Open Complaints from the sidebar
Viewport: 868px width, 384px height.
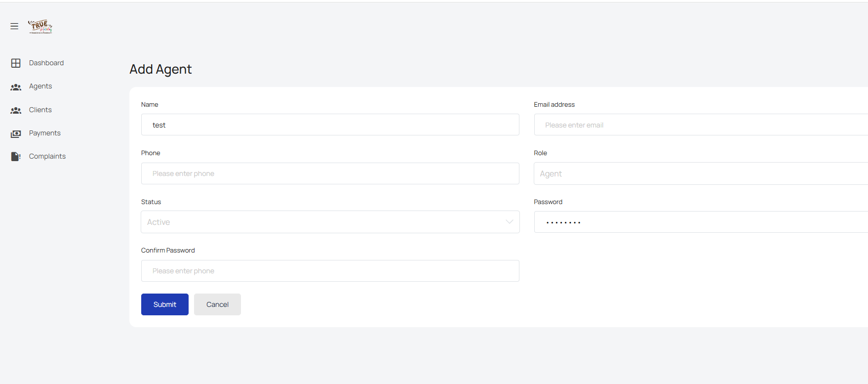[x=47, y=156]
